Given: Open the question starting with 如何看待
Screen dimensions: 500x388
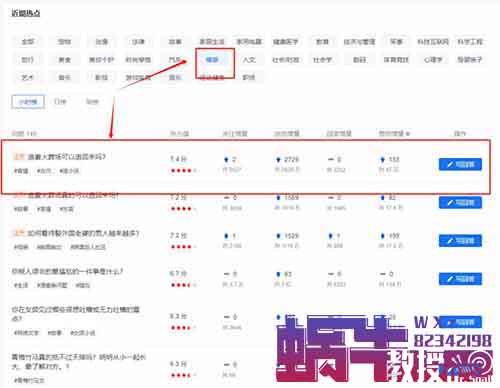Looking at the screenshot, I should 83,233.
